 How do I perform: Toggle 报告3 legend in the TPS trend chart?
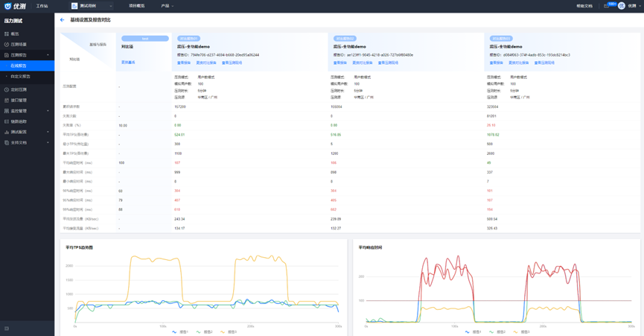(229, 332)
